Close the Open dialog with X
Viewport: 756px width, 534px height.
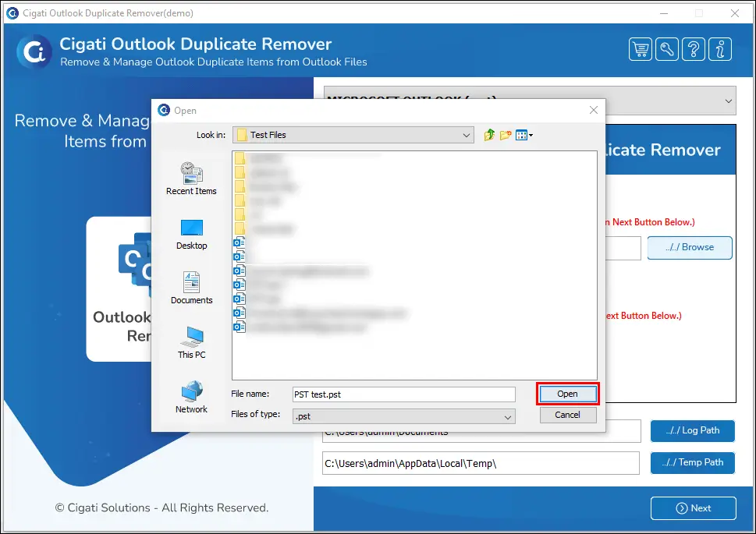tap(594, 111)
